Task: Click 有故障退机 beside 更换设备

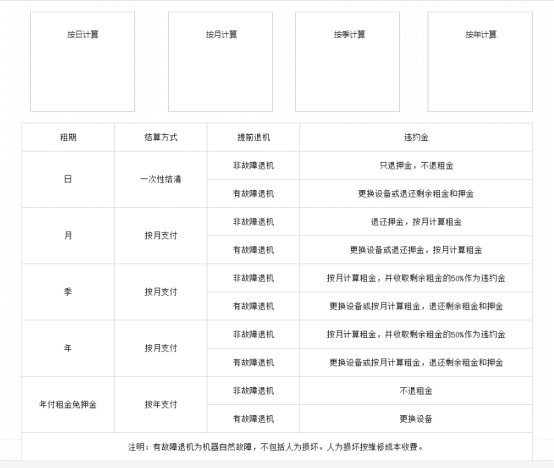Action: pyautogui.click(x=253, y=419)
